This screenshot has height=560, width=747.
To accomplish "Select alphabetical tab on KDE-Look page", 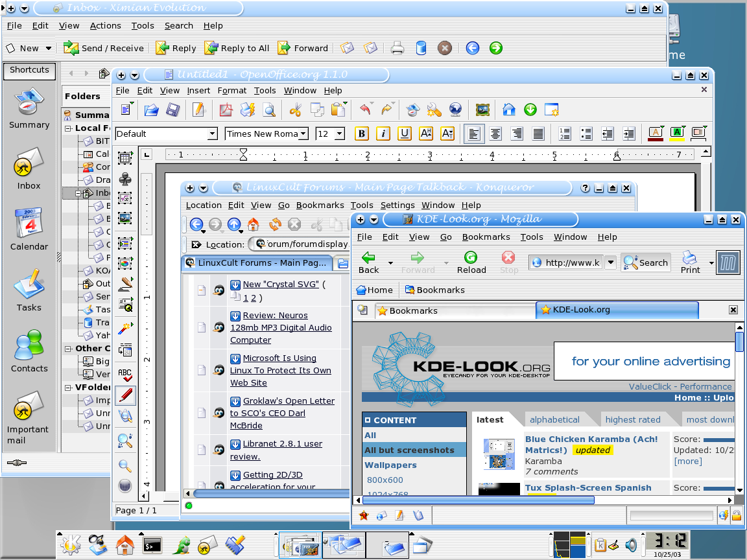I will pyautogui.click(x=554, y=419).
